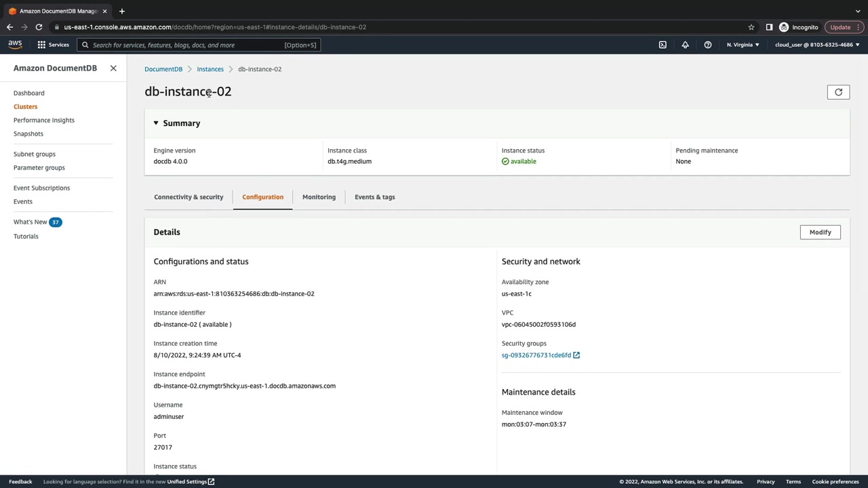The width and height of the screenshot is (868, 488).
Task: Click the green available instance status
Action: [x=519, y=161]
